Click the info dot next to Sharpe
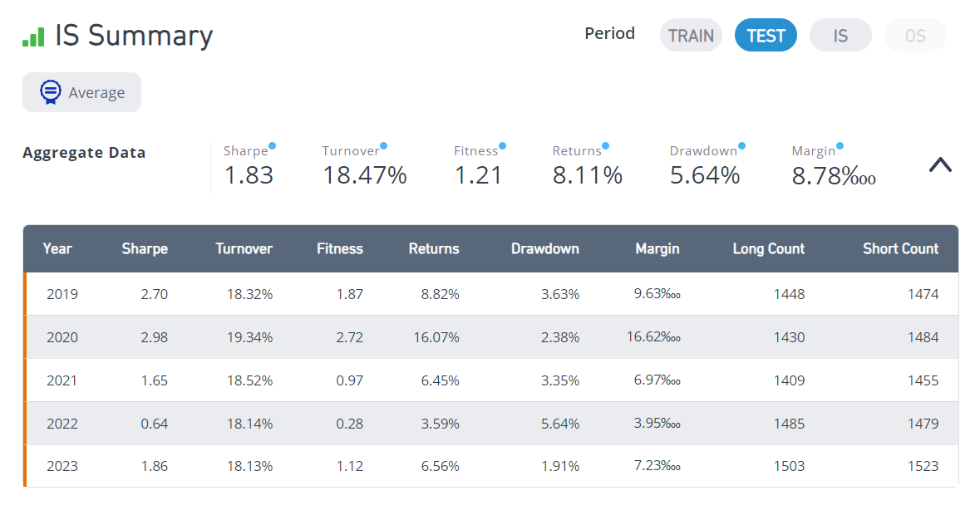Viewport: 980px width, 510px height. pyautogui.click(x=272, y=146)
